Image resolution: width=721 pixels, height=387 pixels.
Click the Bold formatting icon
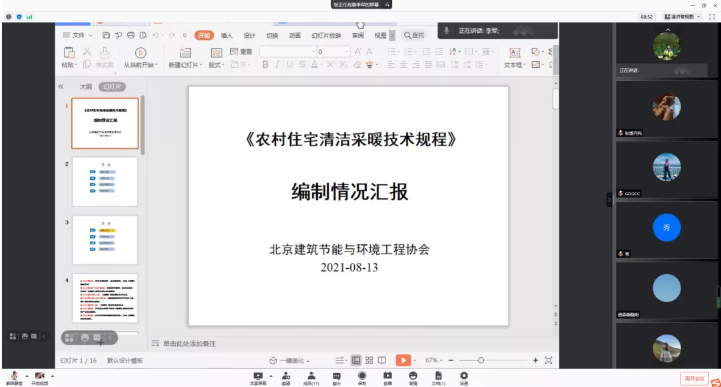pyautogui.click(x=265, y=65)
